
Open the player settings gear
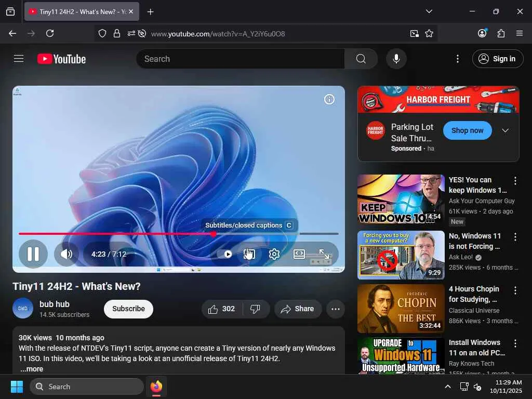[x=274, y=254]
